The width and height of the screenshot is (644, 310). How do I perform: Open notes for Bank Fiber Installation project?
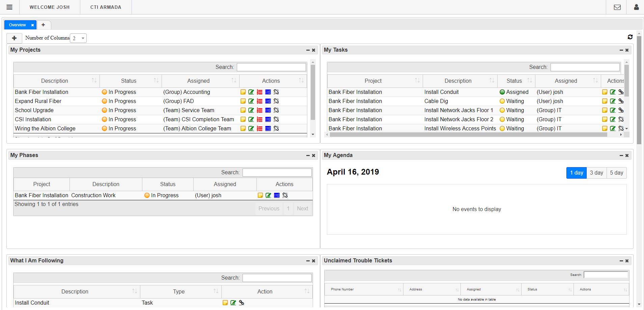tap(243, 92)
